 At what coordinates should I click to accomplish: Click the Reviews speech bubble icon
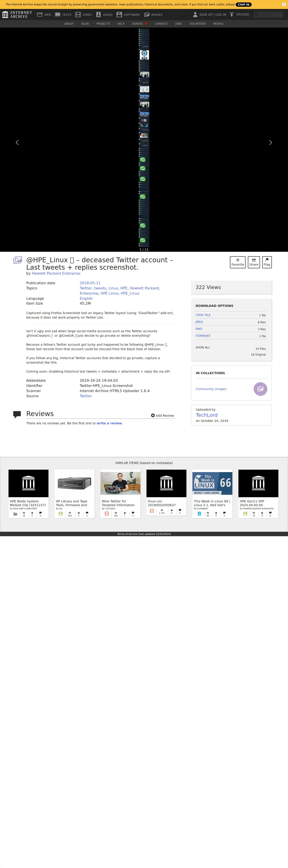[x=17, y=414]
